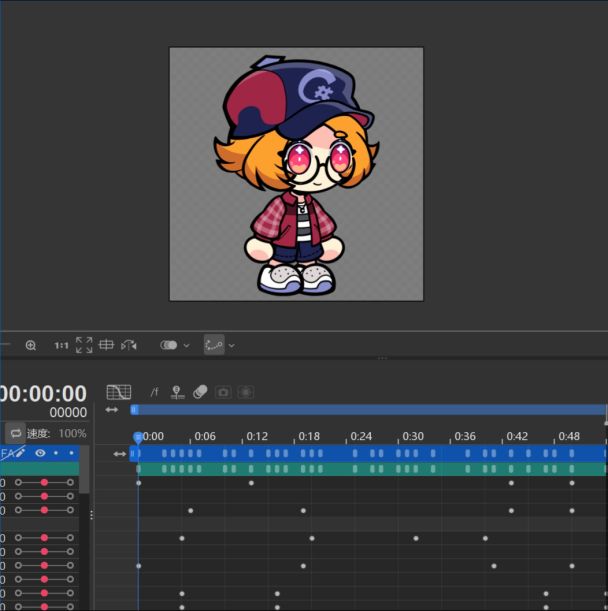Click the eraser icon in timeline toolbar

pos(199,392)
